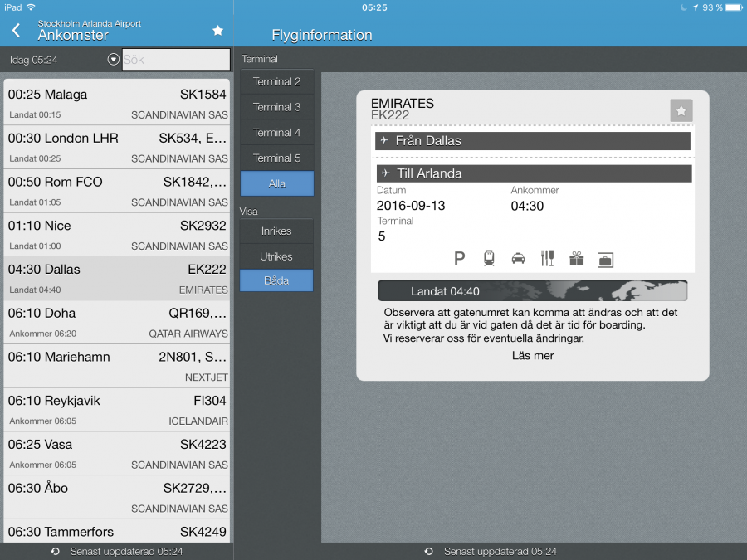This screenshot has height=560, width=747.
Task: Open taxi car icon in flight card
Action: tap(518, 258)
